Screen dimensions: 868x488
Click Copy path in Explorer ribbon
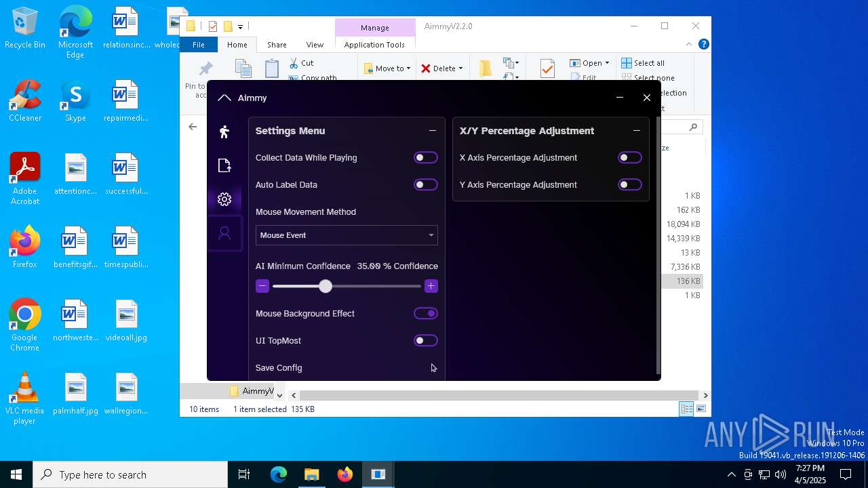click(313, 78)
